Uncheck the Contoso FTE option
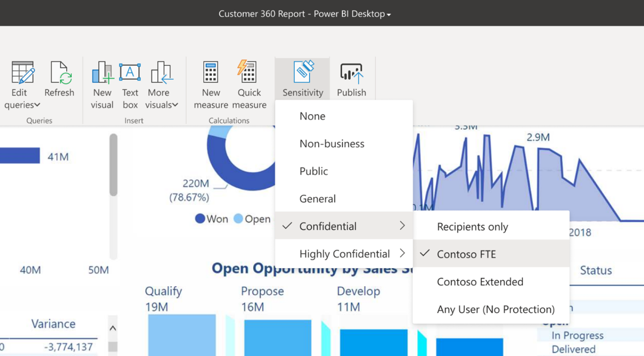This screenshot has width=644, height=356. (466, 254)
